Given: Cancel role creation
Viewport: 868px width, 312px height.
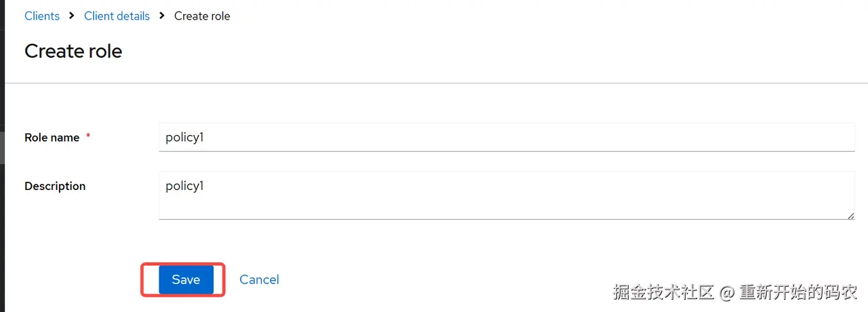Looking at the screenshot, I should click(259, 279).
